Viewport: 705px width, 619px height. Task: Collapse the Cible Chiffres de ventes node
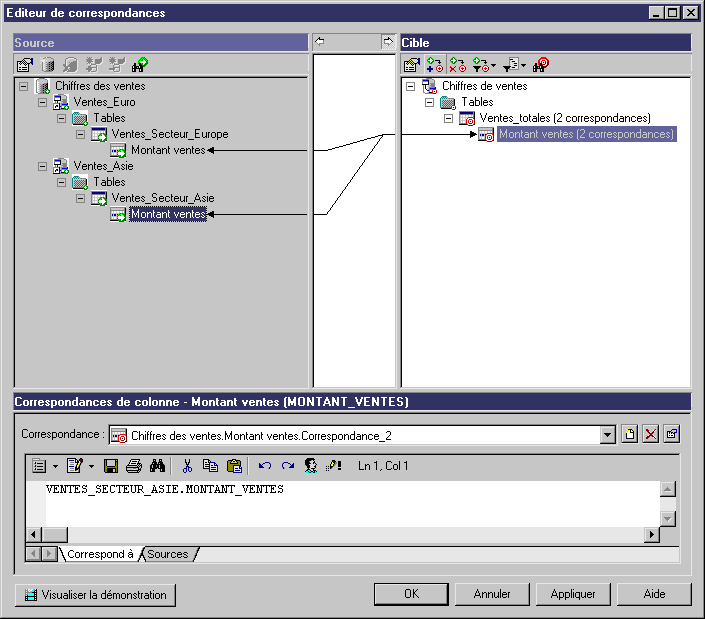tap(411, 86)
